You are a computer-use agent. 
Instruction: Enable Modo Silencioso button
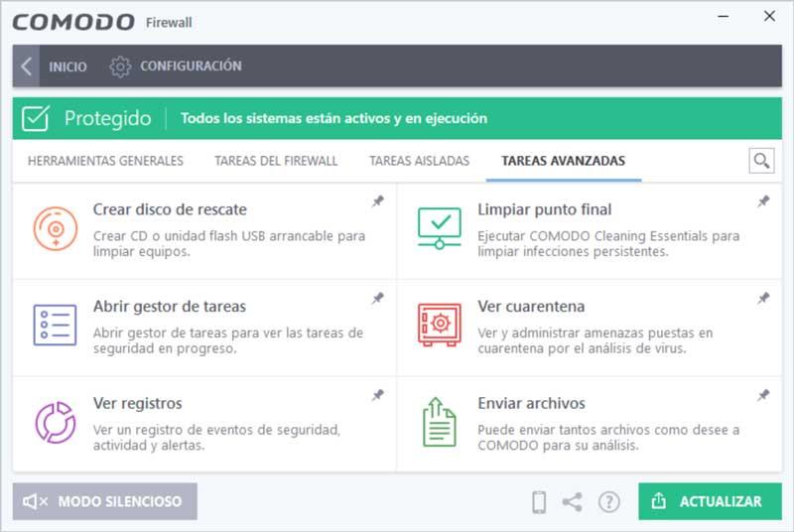(x=105, y=501)
